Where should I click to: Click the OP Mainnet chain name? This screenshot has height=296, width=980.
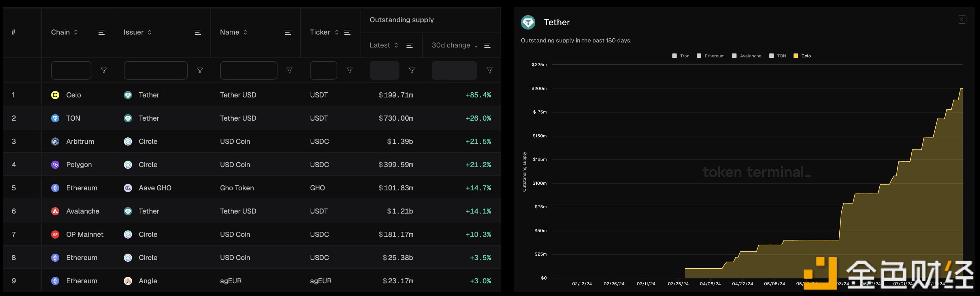tap(85, 234)
